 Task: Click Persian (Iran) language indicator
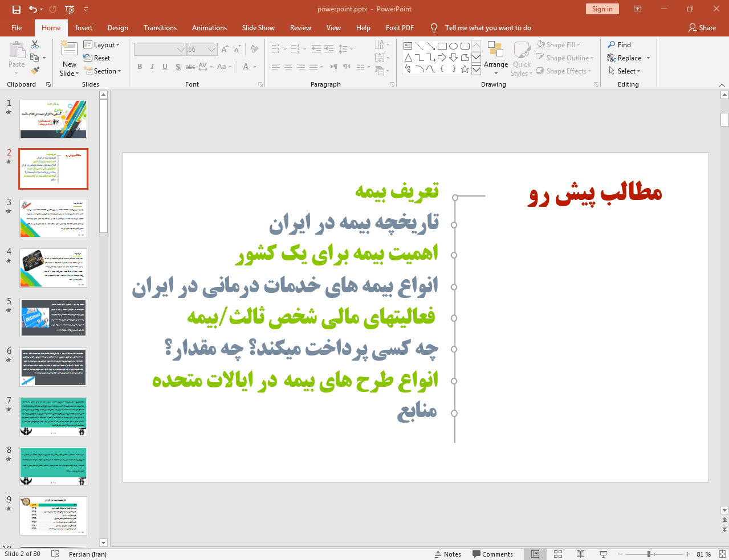point(87,554)
